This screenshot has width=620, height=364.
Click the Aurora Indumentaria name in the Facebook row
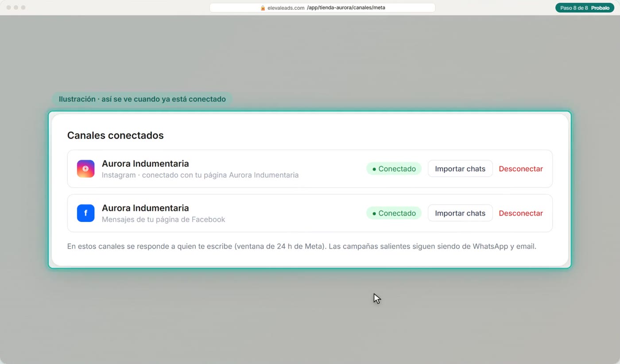click(145, 208)
